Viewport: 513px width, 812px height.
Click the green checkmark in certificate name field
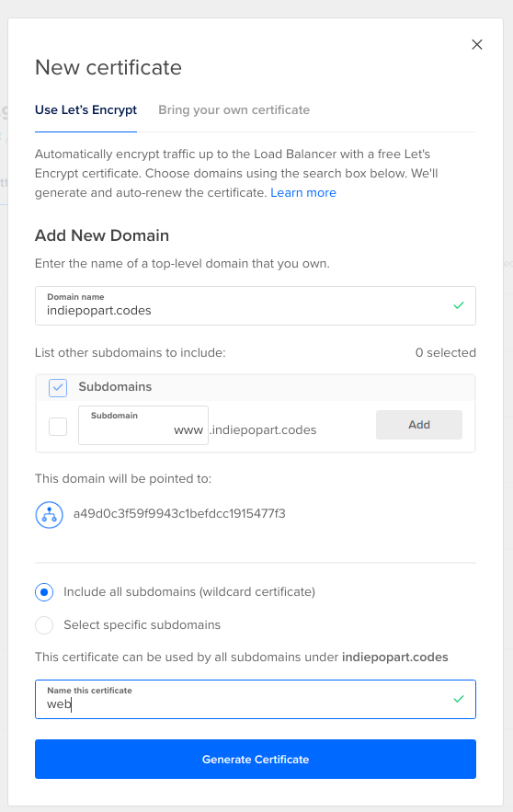tap(459, 699)
